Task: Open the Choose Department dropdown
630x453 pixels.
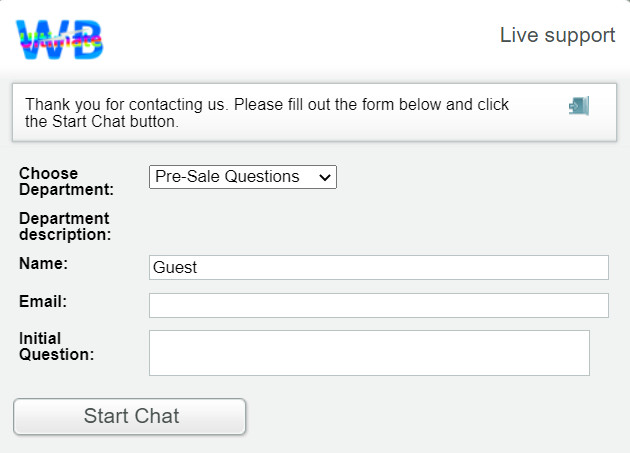Action: click(242, 177)
